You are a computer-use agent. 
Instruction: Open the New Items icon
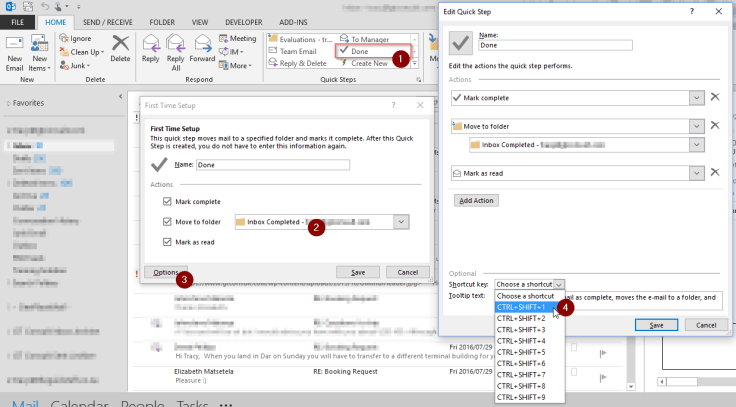point(41,49)
